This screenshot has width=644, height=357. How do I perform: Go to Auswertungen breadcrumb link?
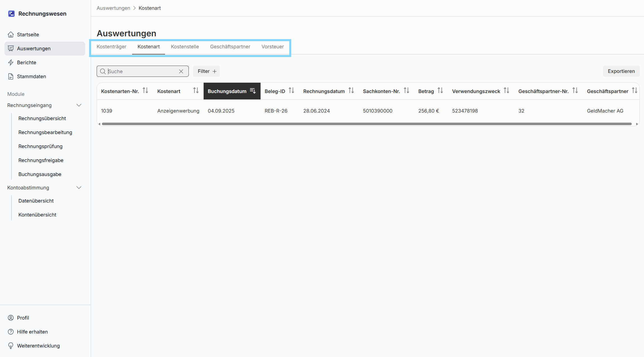pos(113,8)
